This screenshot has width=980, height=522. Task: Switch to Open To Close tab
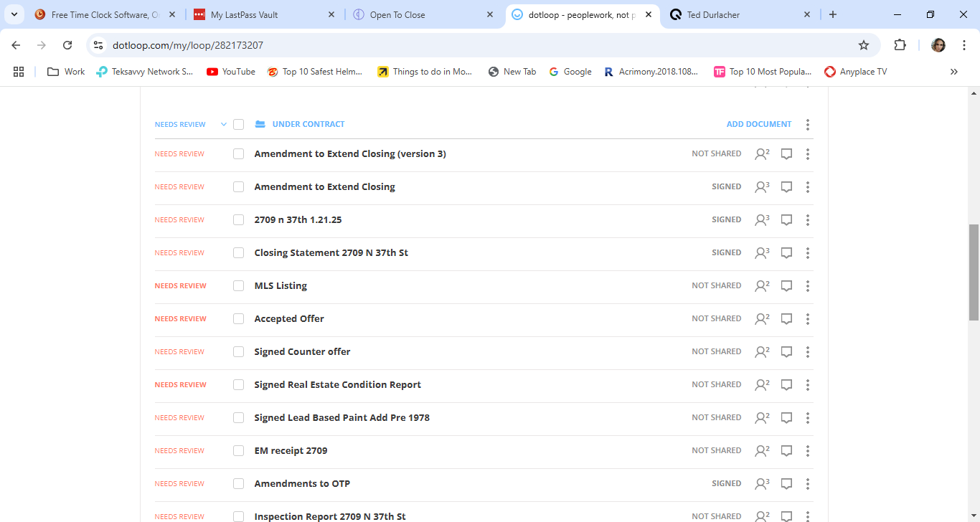(x=424, y=14)
